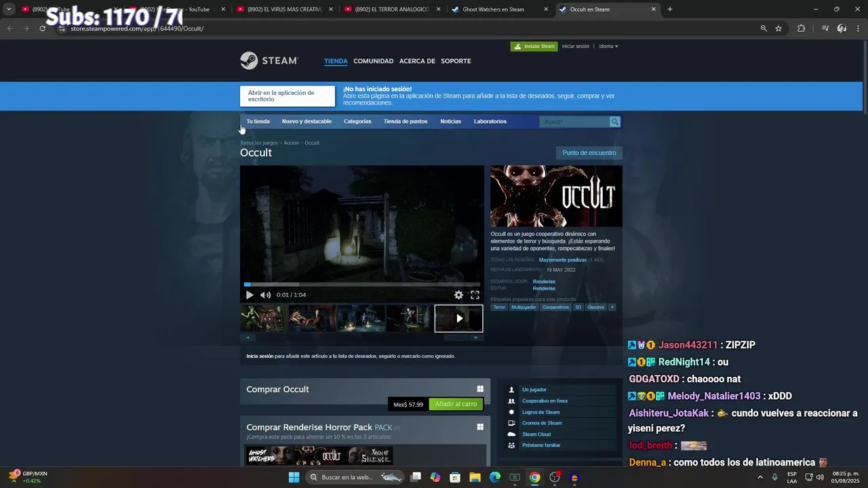Open Tienda de puntos menu
The width and height of the screenshot is (868, 488).
coord(406,121)
